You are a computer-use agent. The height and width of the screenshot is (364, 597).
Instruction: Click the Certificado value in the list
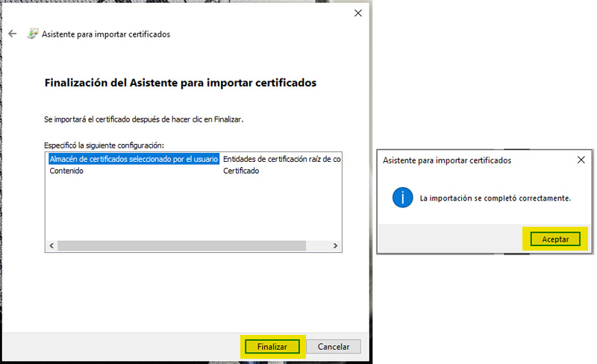241,171
